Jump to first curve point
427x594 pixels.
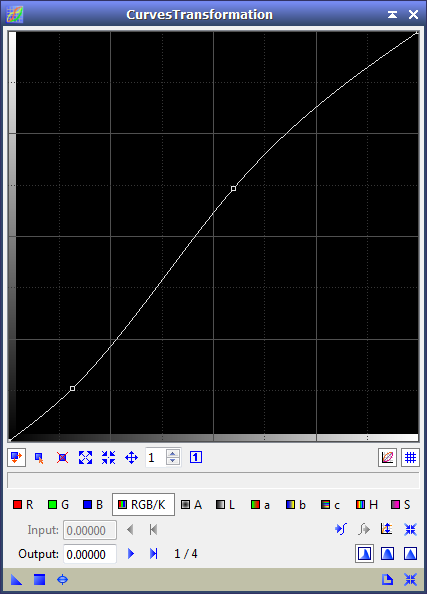[153, 530]
